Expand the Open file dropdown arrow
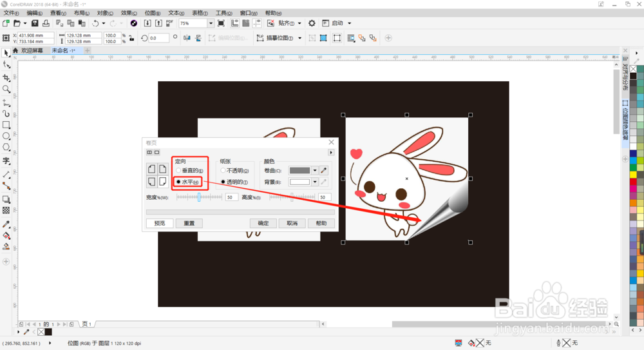Image resolution: width=644 pixels, height=350 pixels. (25, 23)
